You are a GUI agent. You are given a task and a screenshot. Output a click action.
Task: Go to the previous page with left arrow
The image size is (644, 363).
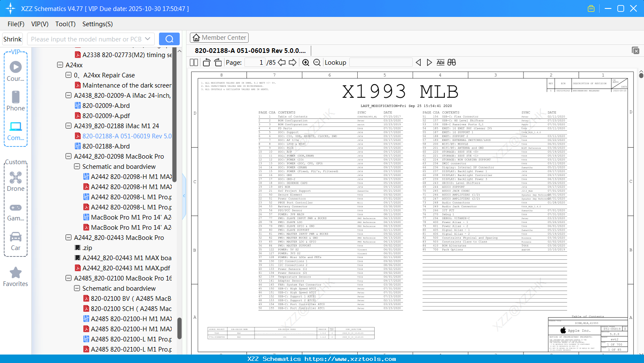282,63
